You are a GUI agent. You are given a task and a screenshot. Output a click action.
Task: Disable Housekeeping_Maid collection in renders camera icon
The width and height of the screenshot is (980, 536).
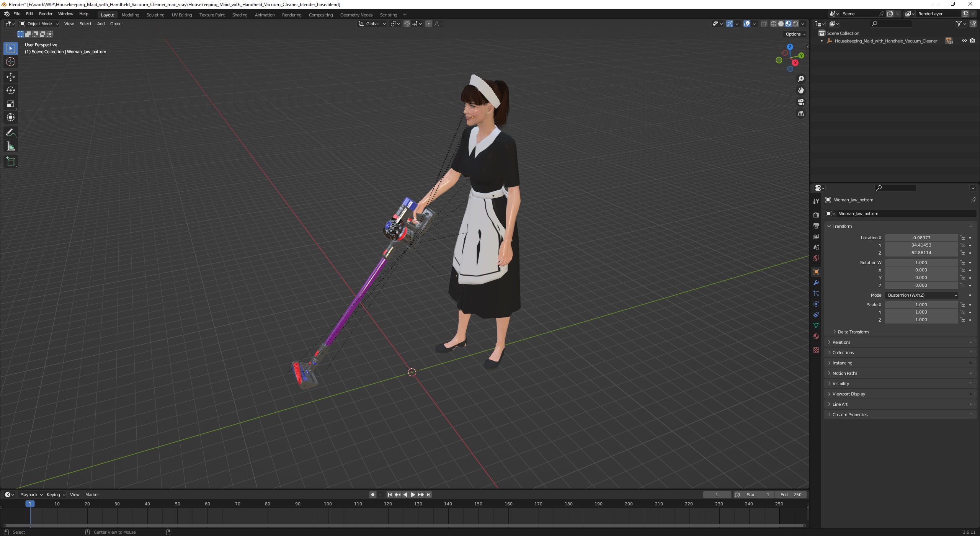(972, 41)
